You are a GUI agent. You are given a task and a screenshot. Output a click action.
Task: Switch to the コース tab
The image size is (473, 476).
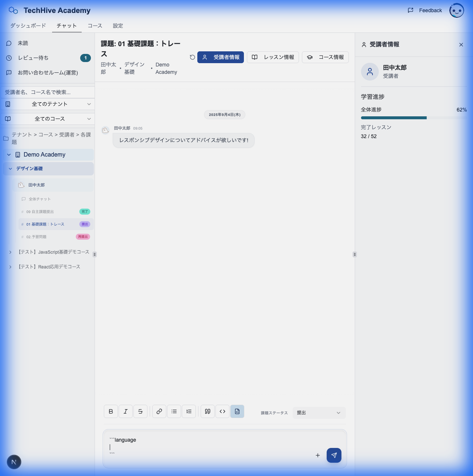click(x=95, y=26)
